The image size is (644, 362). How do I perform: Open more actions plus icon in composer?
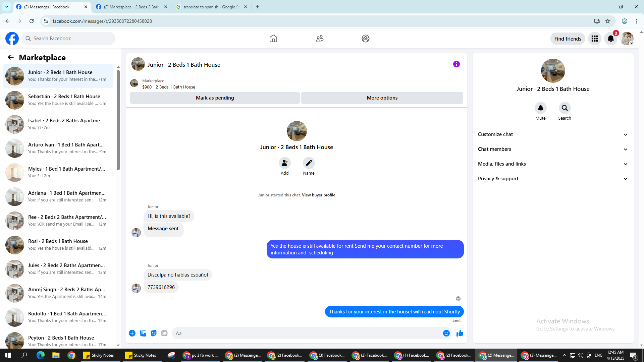(132, 333)
